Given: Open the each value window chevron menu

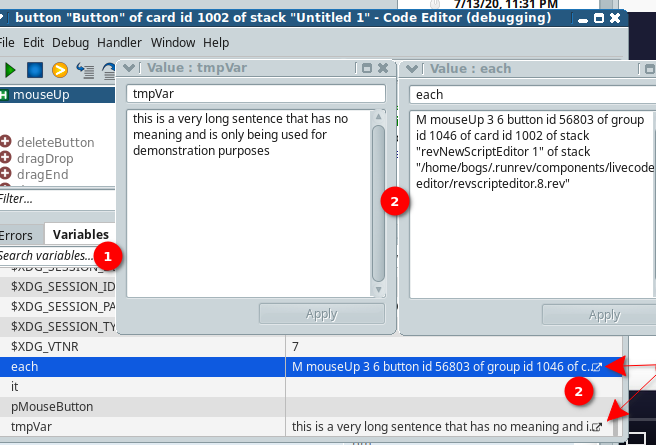Looking at the screenshot, I should point(407,69).
